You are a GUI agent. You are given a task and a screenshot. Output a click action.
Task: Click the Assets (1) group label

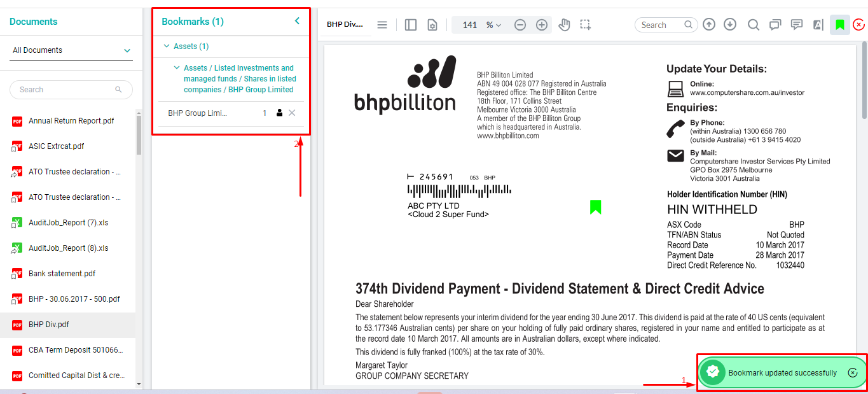coord(191,46)
